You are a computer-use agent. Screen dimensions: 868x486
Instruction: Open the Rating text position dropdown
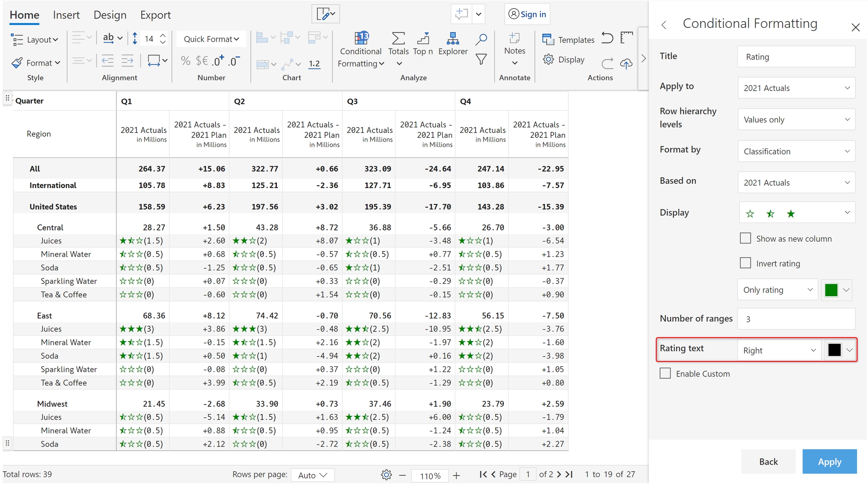point(779,350)
